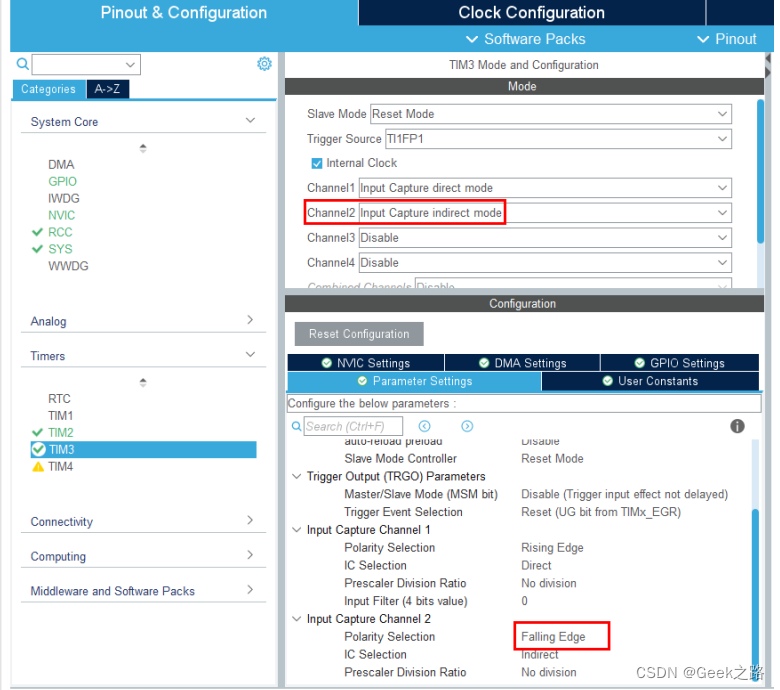Click the Channel 1 'Direct' IC Selection value
780x690 pixels.
(x=536, y=566)
